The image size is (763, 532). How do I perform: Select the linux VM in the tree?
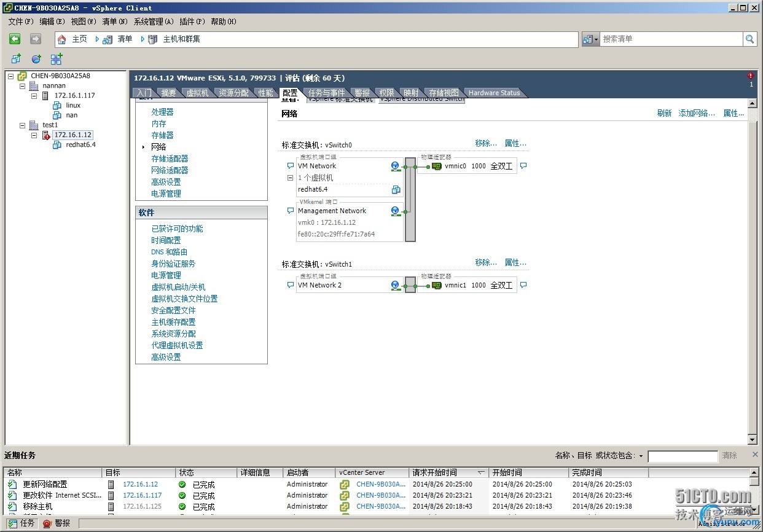pyautogui.click(x=73, y=106)
